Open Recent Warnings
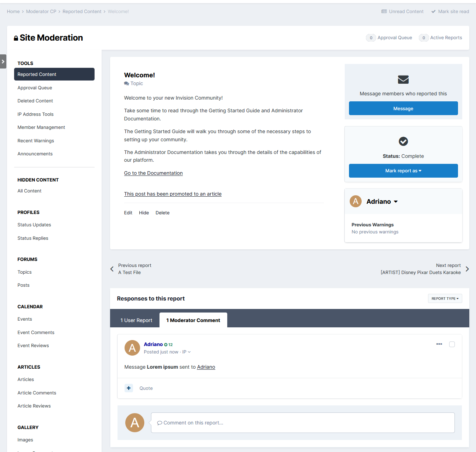The height and width of the screenshot is (452, 476). 36,141
